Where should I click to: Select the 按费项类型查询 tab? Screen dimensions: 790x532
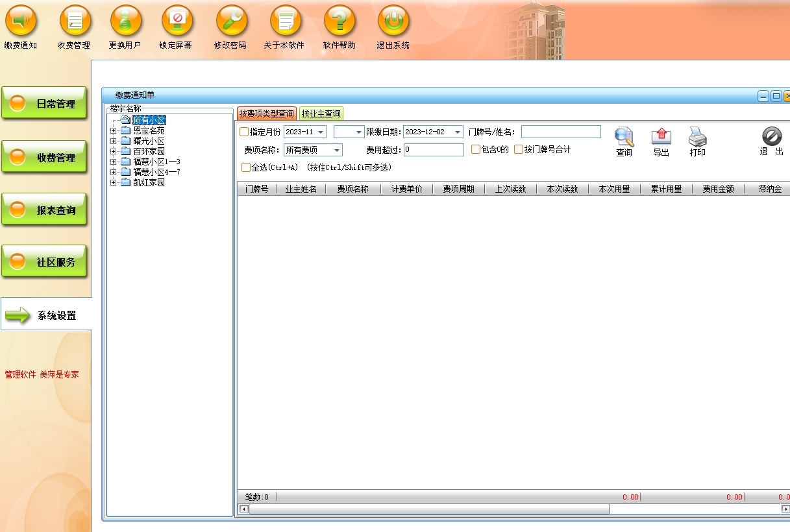click(x=266, y=114)
